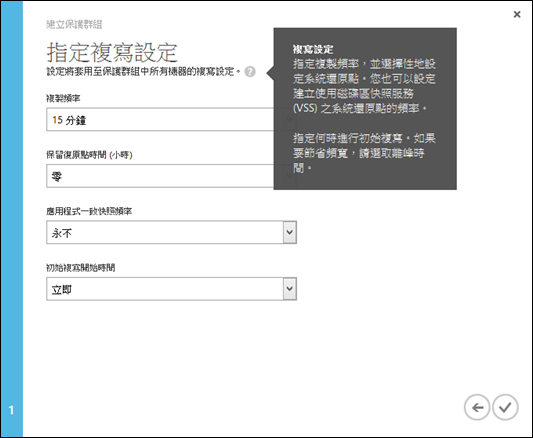The width and height of the screenshot is (533, 438).
Task: Click the 保留復原點時間 (小時) label
Action: (89, 155)
